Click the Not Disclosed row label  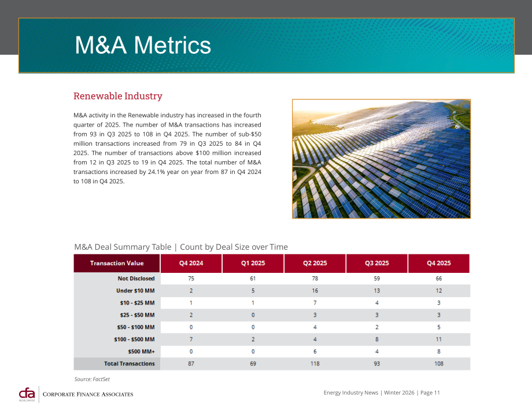coord(136,279)
